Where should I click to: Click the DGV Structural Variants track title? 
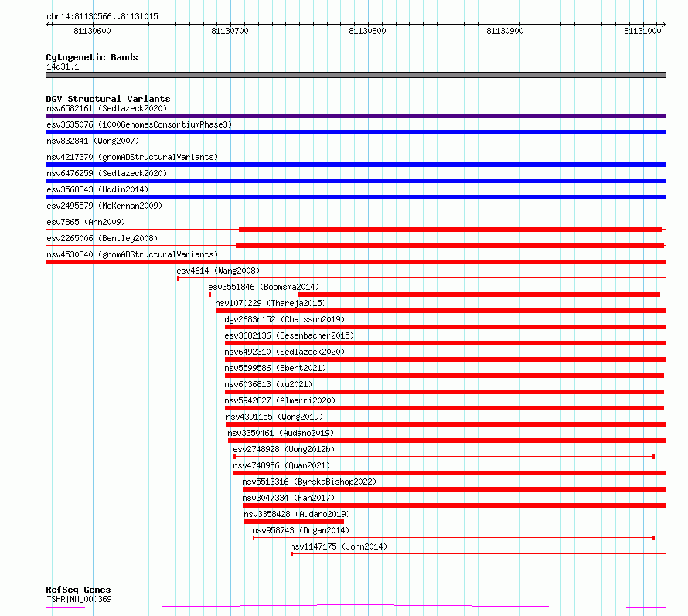click(x=108, y=99)
